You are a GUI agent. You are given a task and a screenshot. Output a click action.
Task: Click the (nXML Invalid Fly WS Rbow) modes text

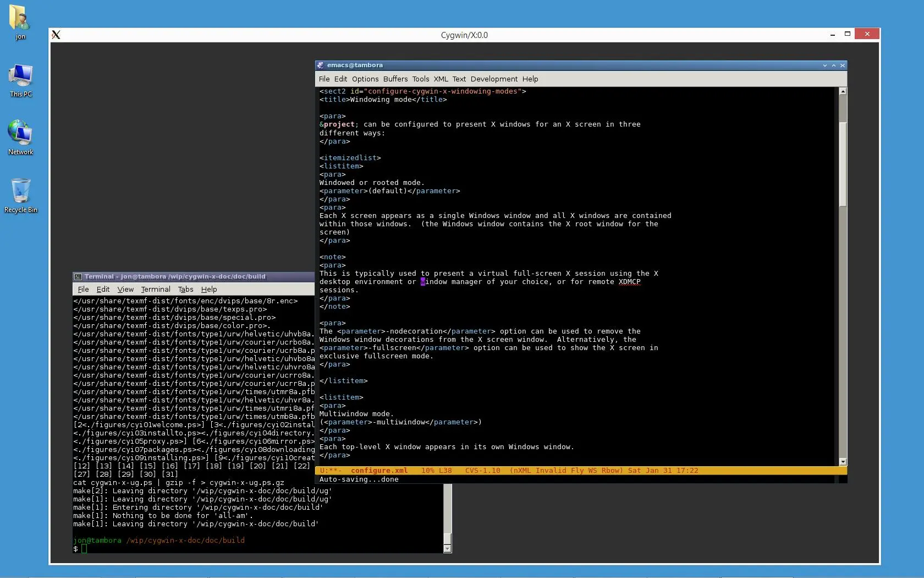[x=566, y=471]
